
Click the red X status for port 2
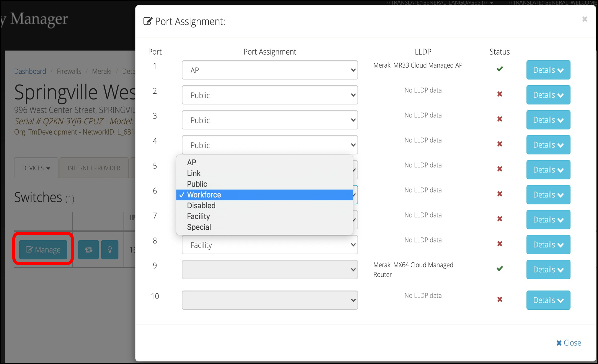point(500,94)
